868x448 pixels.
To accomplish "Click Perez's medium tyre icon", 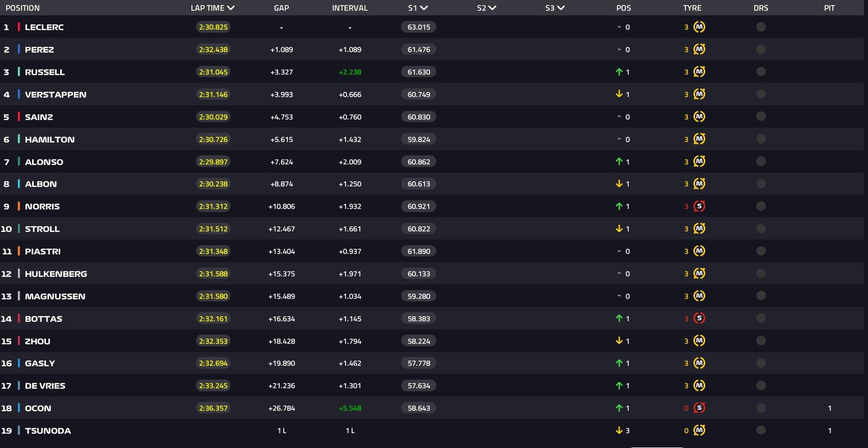I will (x=699, y=50).
